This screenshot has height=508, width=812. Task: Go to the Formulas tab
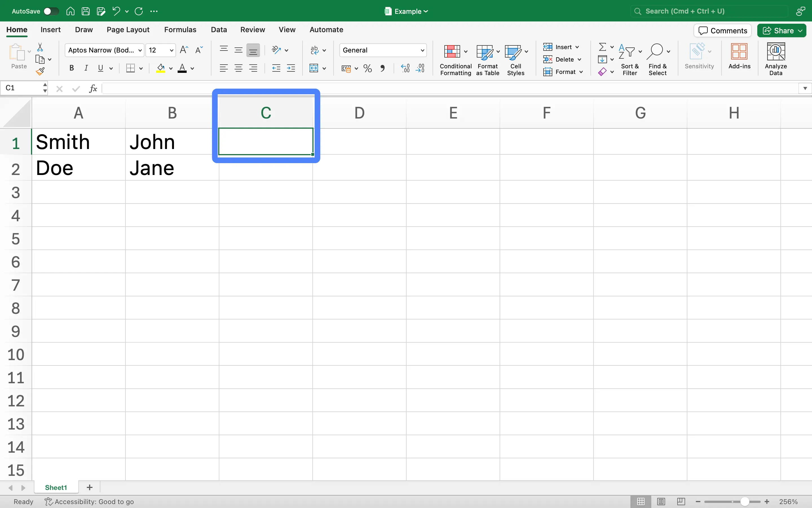pos(180,30)
